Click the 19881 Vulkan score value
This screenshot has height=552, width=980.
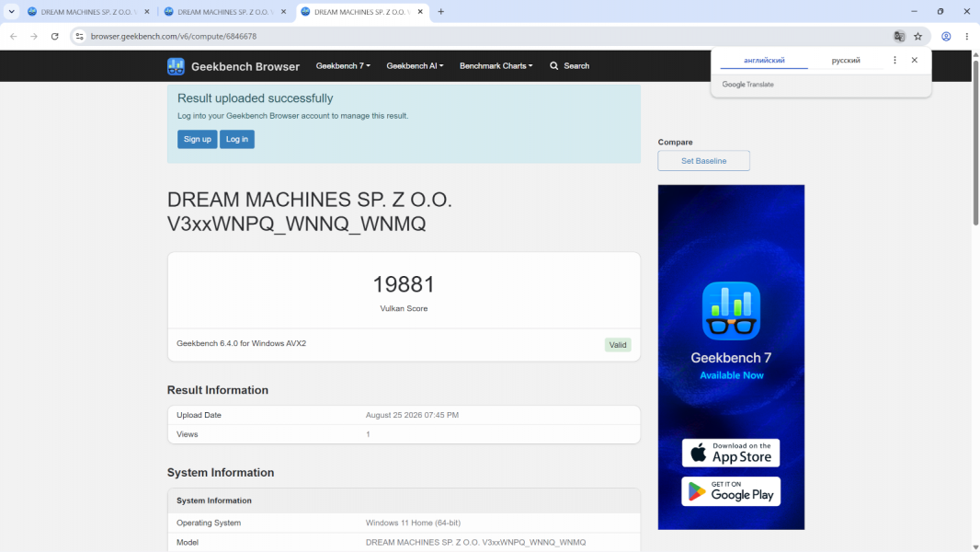[x=404, y=284]
